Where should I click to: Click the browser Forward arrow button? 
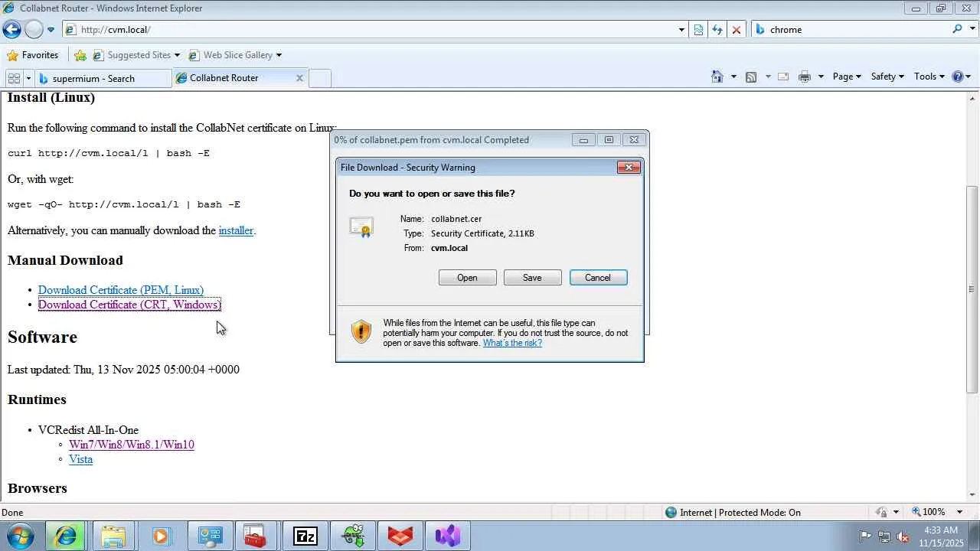pos(34,30)
